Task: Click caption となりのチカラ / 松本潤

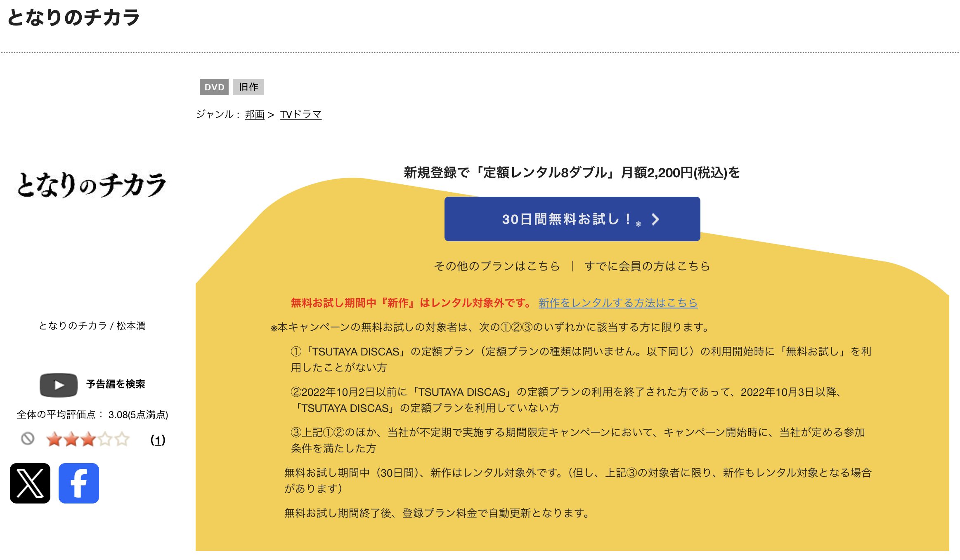Action: click(92, 326)
